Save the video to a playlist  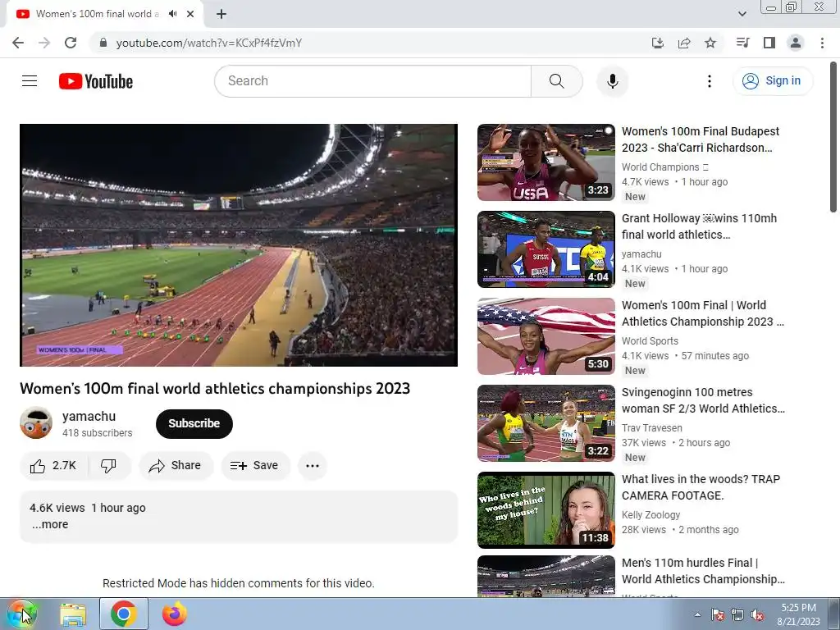pyautogui.click(x=255, y=466)
